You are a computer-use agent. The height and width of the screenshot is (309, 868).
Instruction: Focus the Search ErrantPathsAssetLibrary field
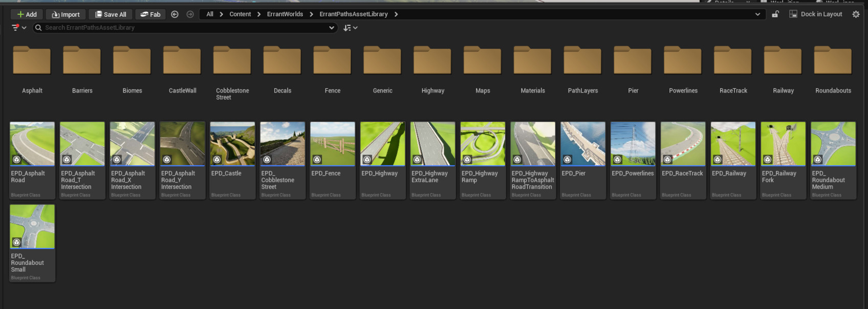185,28
